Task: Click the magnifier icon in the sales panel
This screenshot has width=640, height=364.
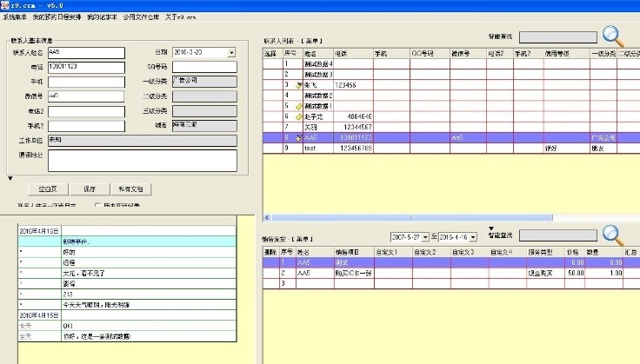Action: [x=614, y=235]
